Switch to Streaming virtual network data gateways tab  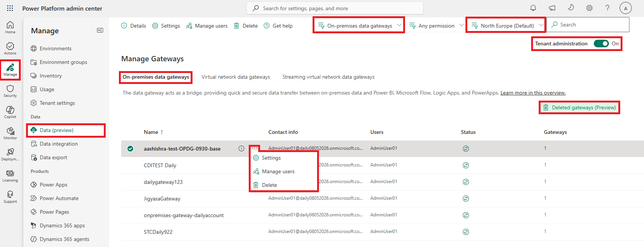(328, 77)
